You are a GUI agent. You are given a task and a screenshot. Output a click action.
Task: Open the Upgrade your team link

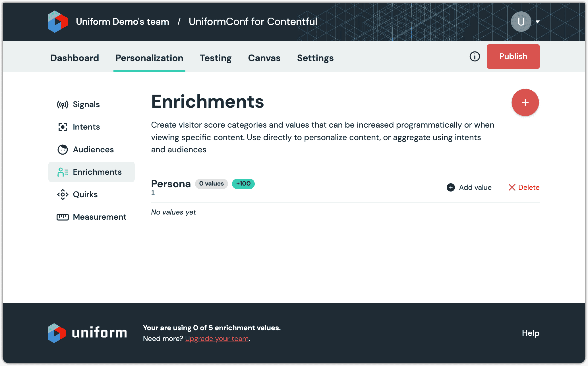point(217,338)
